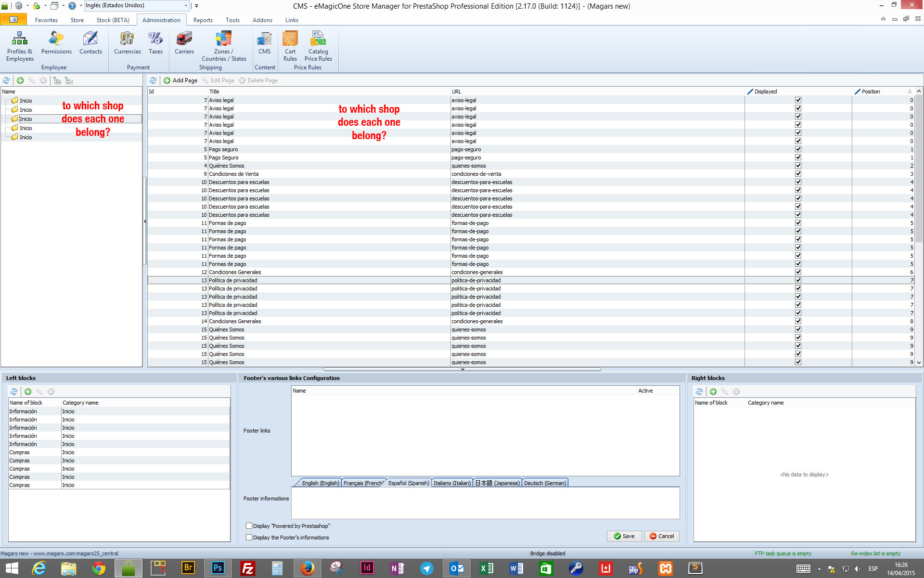Toggle Displayed for the Quiénes Somos id 4 row
Image resolution: width=924 pixels, height=578 pixels.
point(798,166)
